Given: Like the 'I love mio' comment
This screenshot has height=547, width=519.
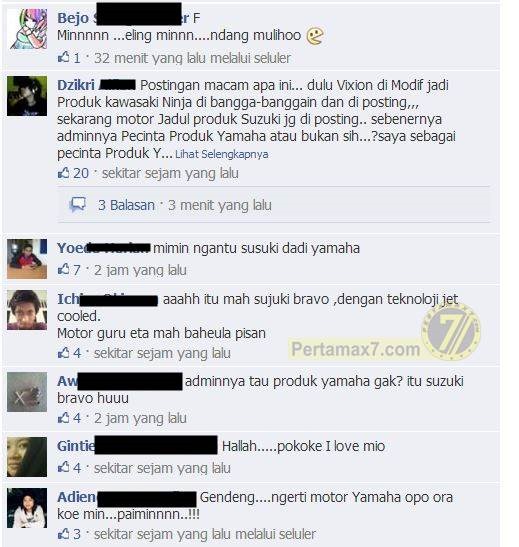Looking at the screenshot, I should (x=63, y=467).
